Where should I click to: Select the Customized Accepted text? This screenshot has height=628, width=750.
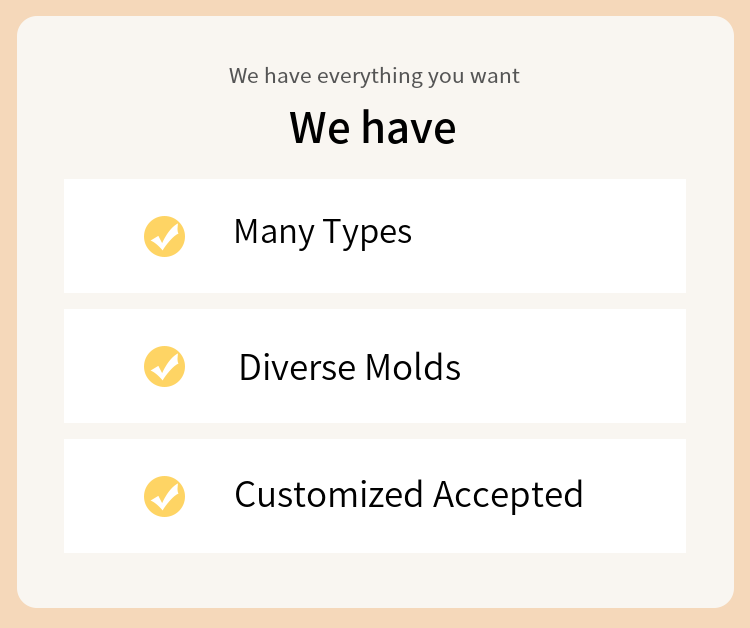click(409, 495)
